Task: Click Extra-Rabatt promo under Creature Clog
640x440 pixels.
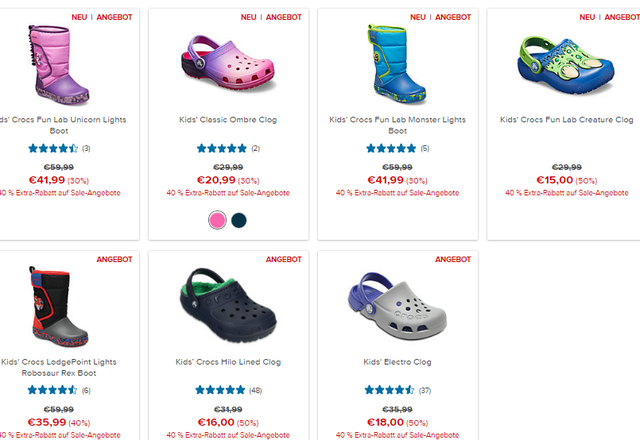Action: [x=567, y=193]
